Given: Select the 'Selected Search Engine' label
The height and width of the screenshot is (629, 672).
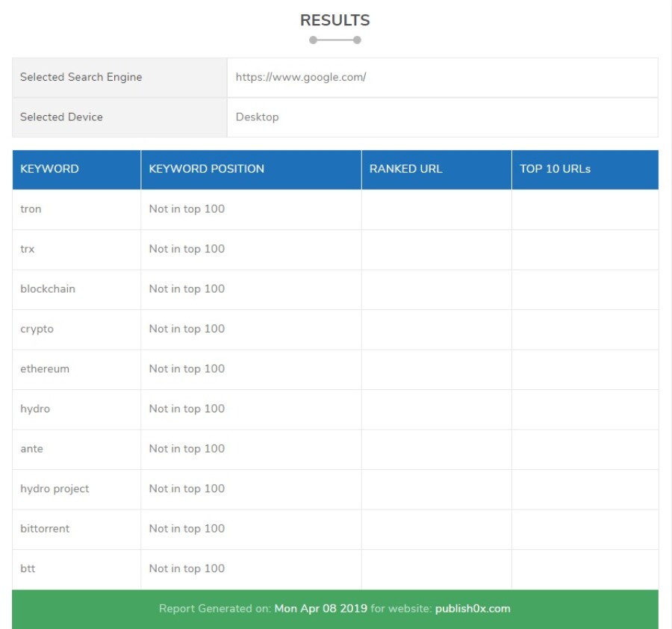Looking at the screenshot, I should point(81,77).
